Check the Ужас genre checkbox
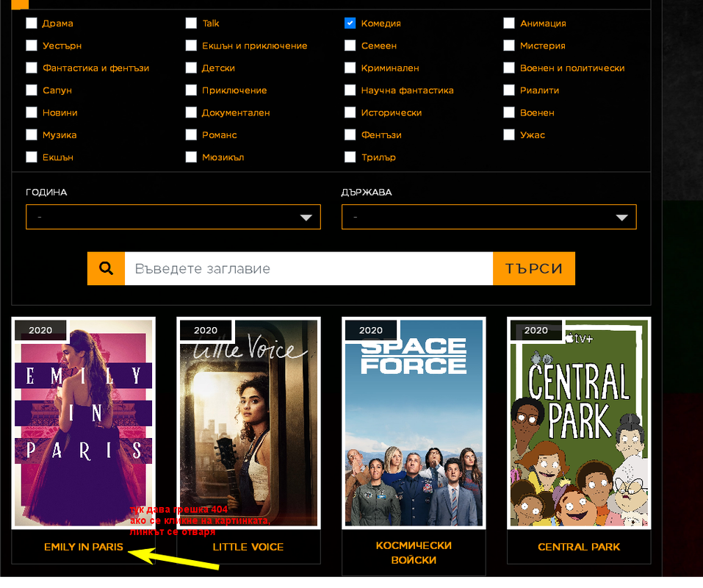This screenshot has width=703, height=588. pos(509,135)
